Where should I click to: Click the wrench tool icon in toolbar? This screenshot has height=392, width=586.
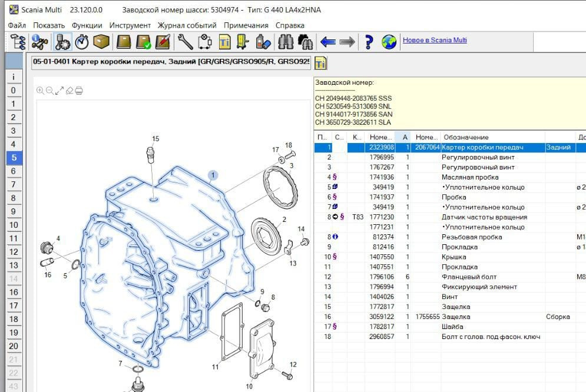tap(184, 42)
